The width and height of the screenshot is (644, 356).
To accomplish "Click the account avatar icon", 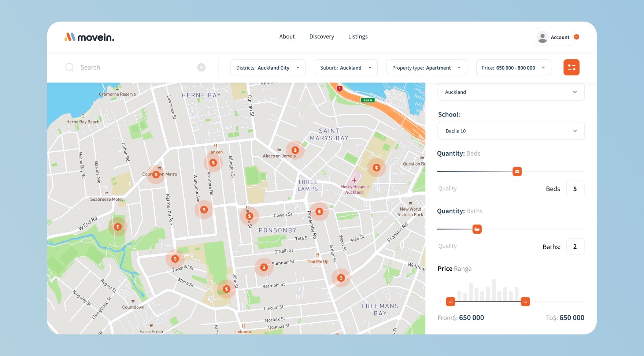I will pyautogui.click(x=543, y=37).
